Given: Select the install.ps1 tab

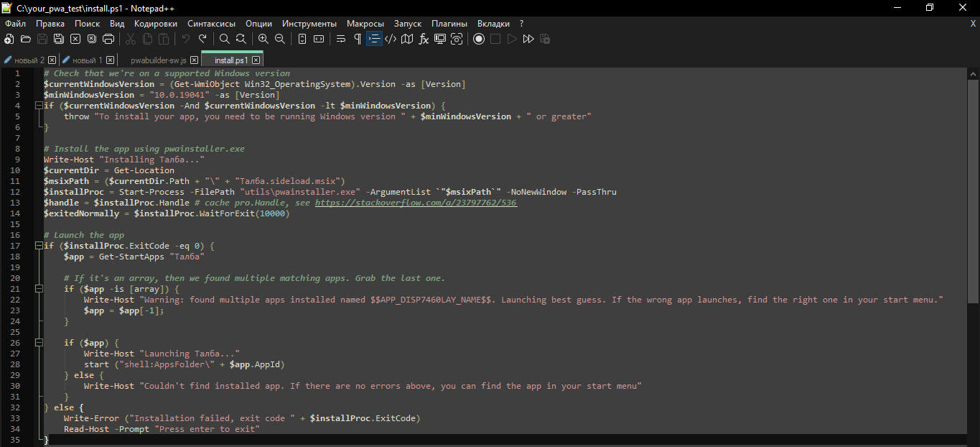Looking at the screenshot, I should 232,60.
